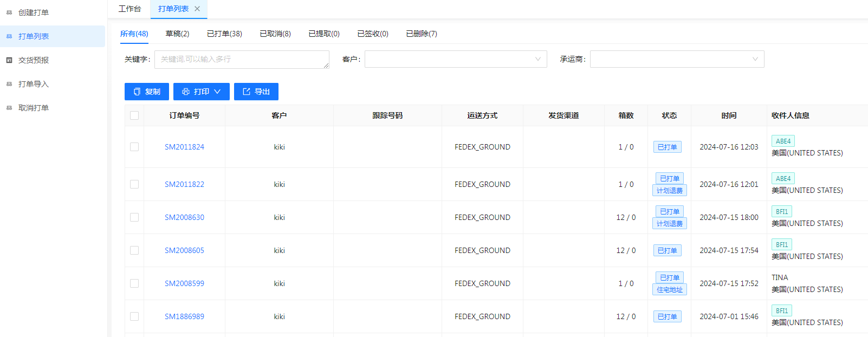Open the 承运商 dropdown

(677, 59)
